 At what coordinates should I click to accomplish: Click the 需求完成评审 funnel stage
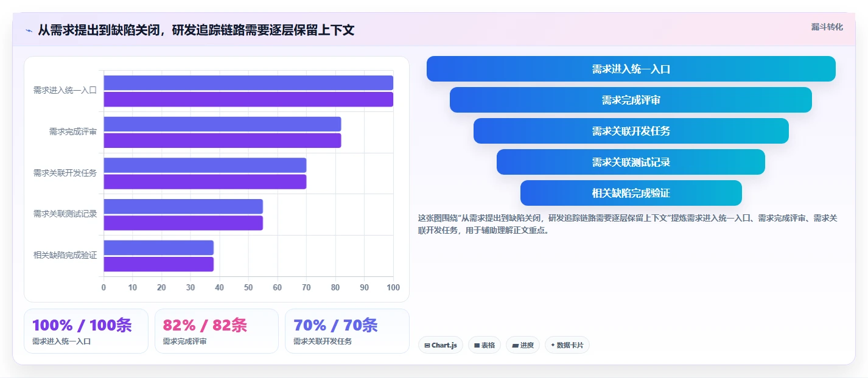[631, 100]
